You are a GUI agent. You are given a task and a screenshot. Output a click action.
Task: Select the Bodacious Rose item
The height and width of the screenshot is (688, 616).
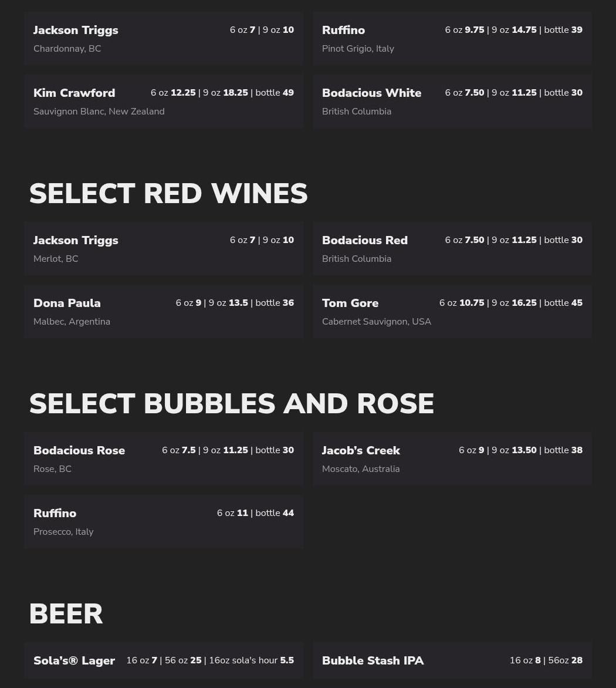(x=163, y=459)
